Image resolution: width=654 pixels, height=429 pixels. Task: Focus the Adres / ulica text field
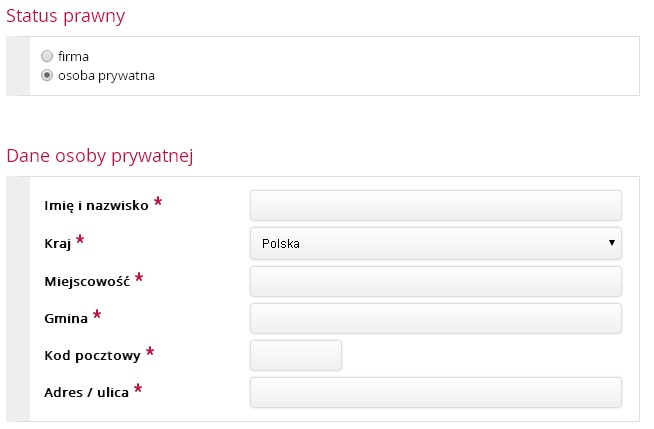(435, 392)
